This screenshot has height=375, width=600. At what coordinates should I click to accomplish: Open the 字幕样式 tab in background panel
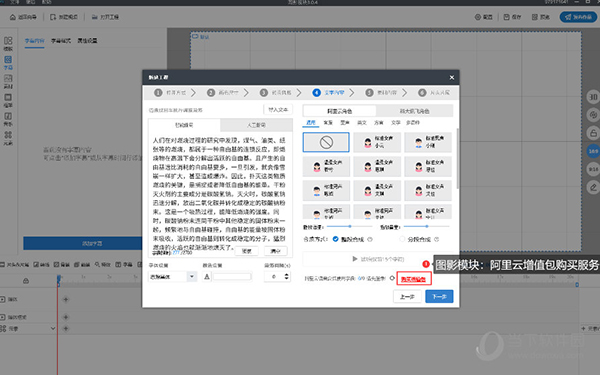point(61,41)
